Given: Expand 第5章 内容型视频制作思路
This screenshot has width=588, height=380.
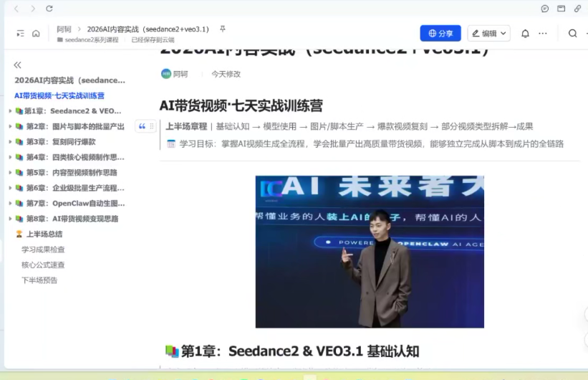Looking at the screenshot, I should pyautogui.click(x=10, y=172).
